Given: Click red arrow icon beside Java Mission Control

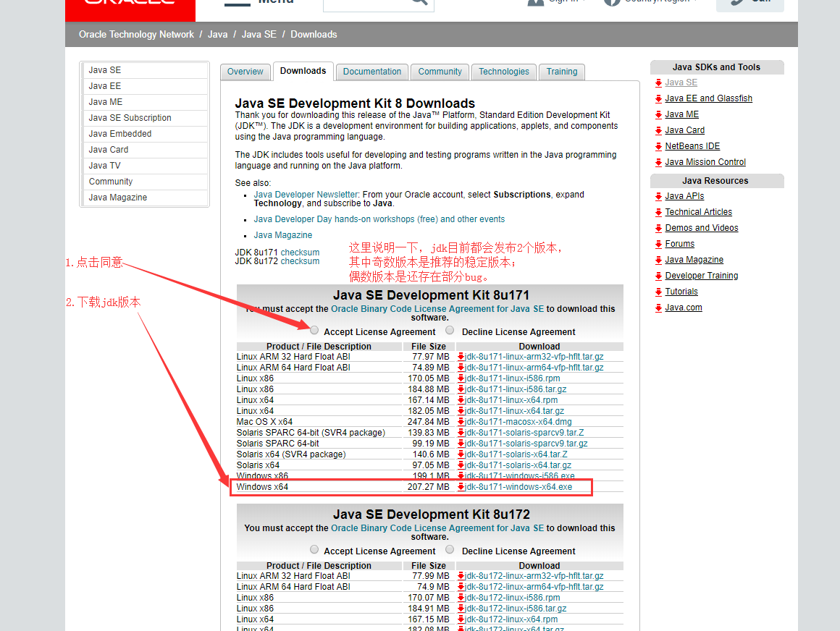Looking at the screenshot, I should 658,163.
